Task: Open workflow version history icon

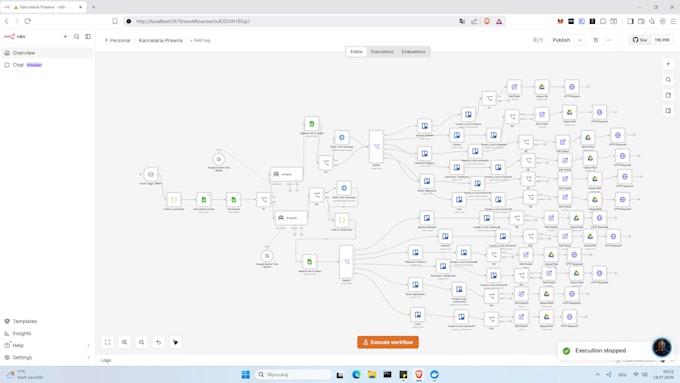Action: pos(596,40)
